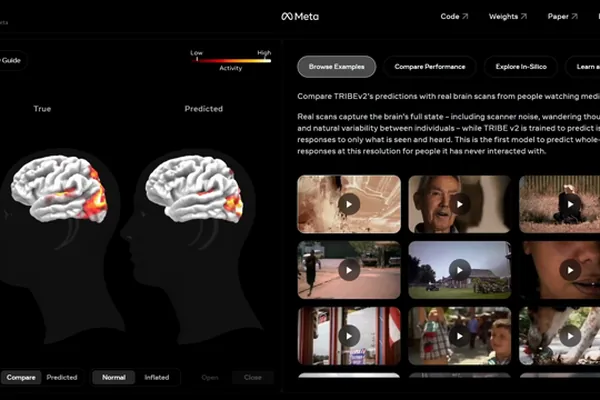Image resolution: width=600 pixels, height=400 pixels.
Task: Click the Meta logo in header
Action: pyautogui.click(x=300, y=16)
